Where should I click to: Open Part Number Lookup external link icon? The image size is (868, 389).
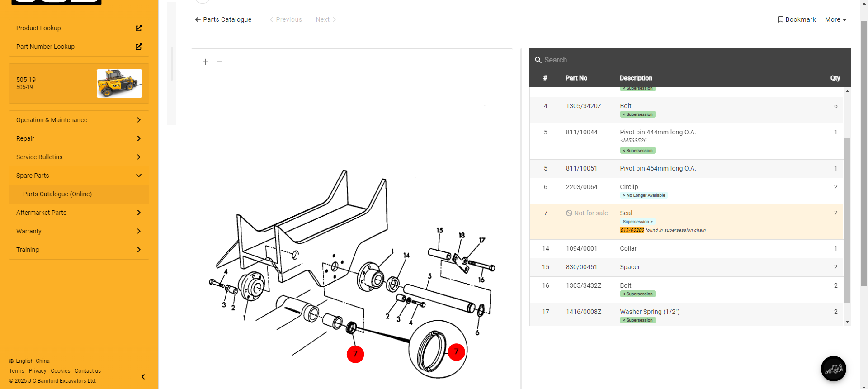point(138,47)
